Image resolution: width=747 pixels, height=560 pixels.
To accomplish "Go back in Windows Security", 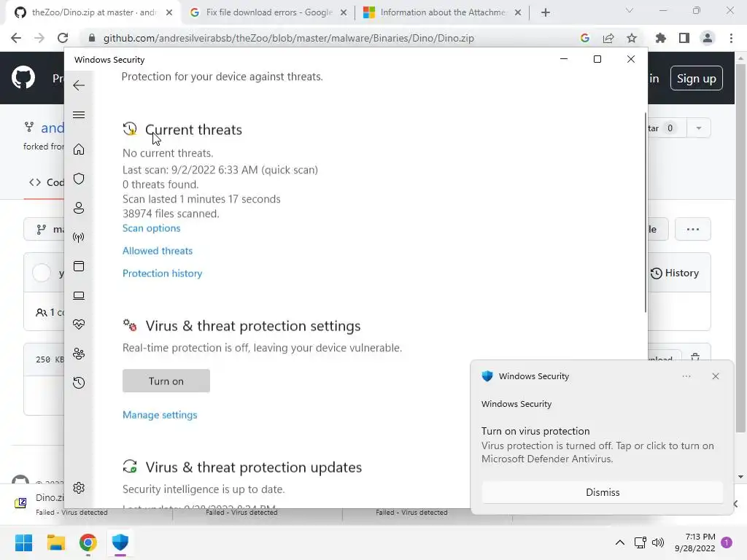I will 79,85.
